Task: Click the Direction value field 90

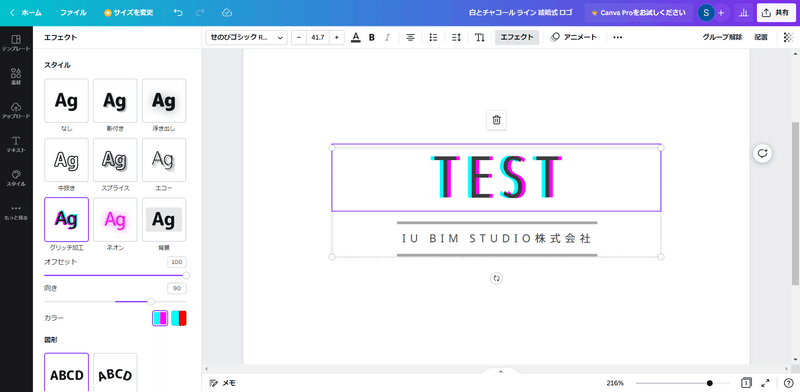Action: (x=177, y=288)
